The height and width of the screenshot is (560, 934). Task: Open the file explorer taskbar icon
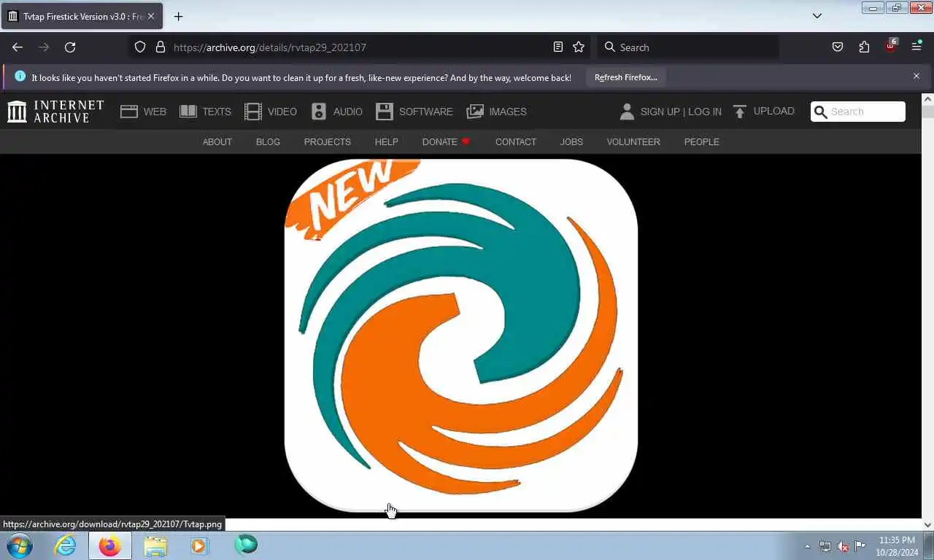click(155, 545)
